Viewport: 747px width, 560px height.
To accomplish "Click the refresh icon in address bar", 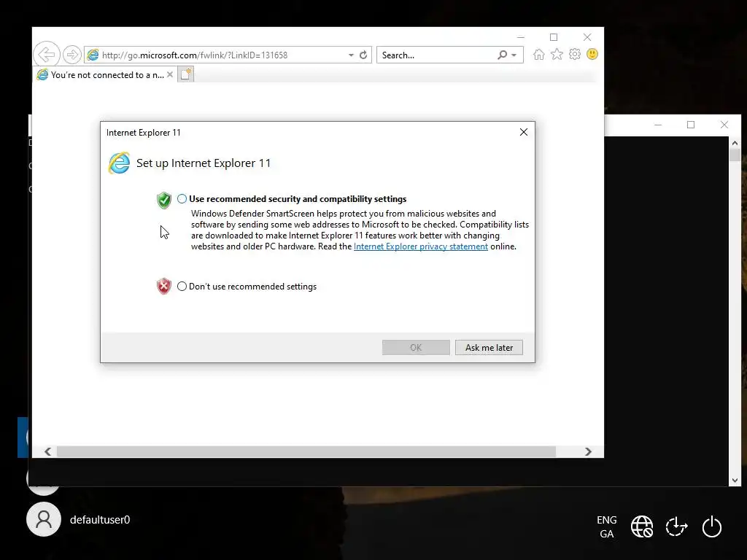I will click(363, 55).
